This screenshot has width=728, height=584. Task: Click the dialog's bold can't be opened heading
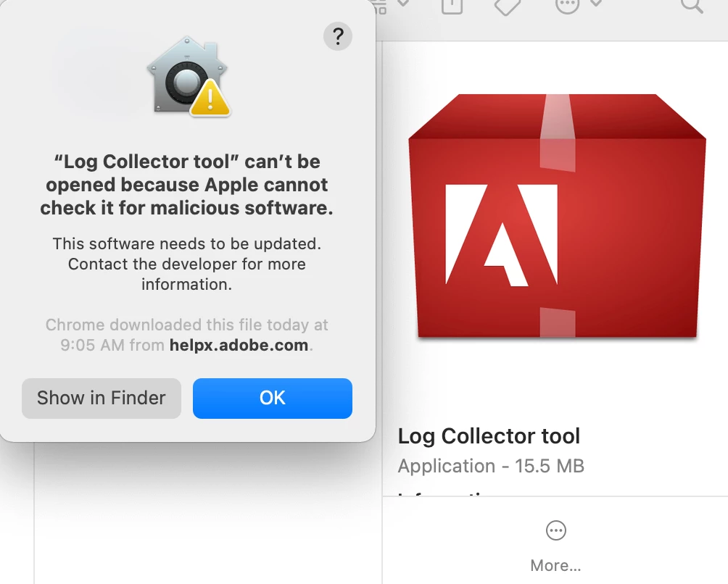point(186,185)
